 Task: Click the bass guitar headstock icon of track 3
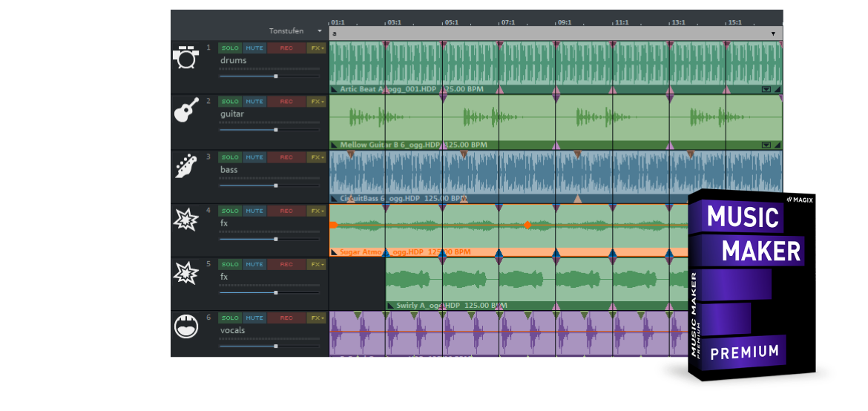pyautogui.click(x=185, y=165)
